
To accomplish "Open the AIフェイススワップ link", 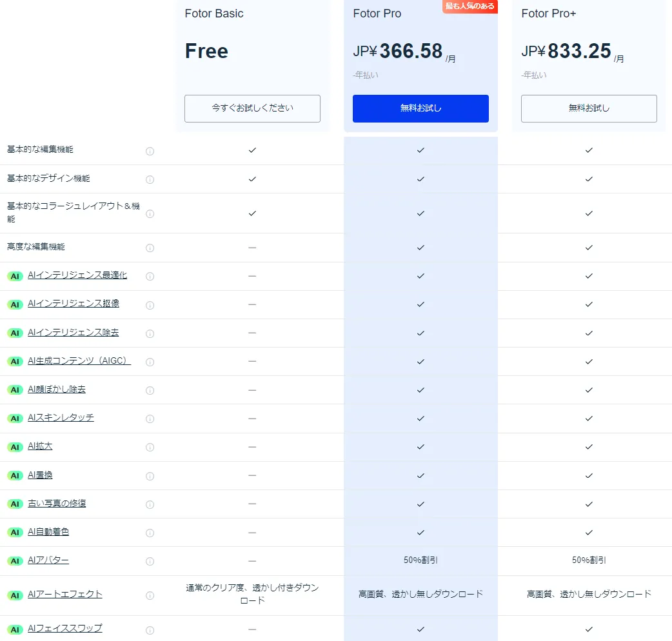I will pos(65,628).
